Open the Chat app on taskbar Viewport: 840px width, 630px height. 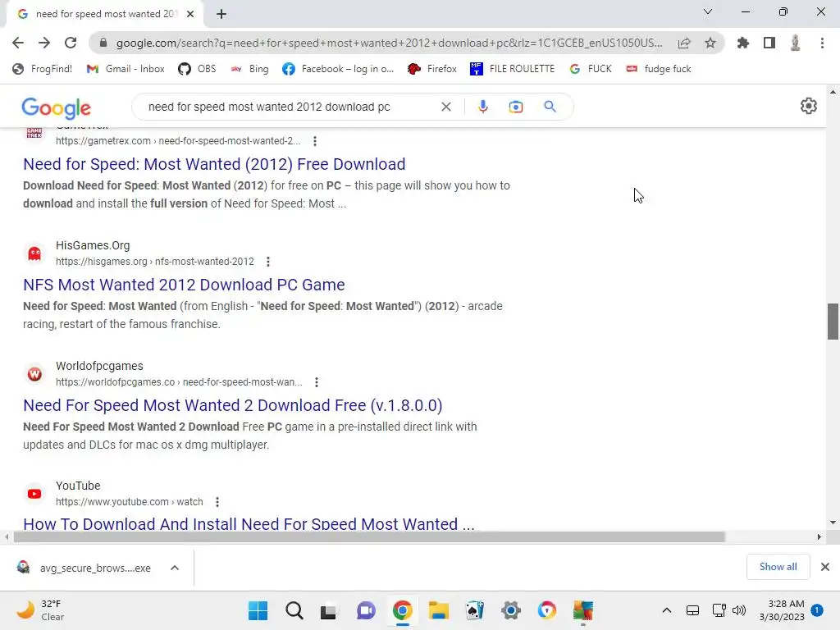(366, 610)
